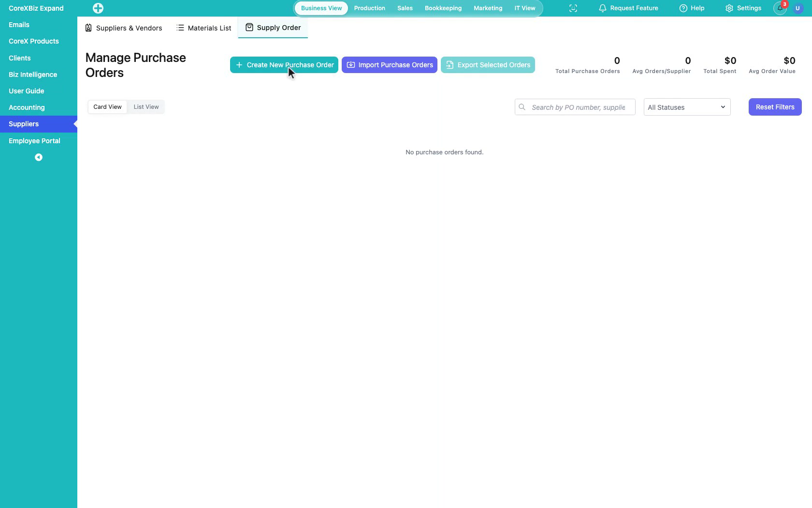Open notifications bell with red badge
Viewport: 812px width, 508px height.
point(780,8)
